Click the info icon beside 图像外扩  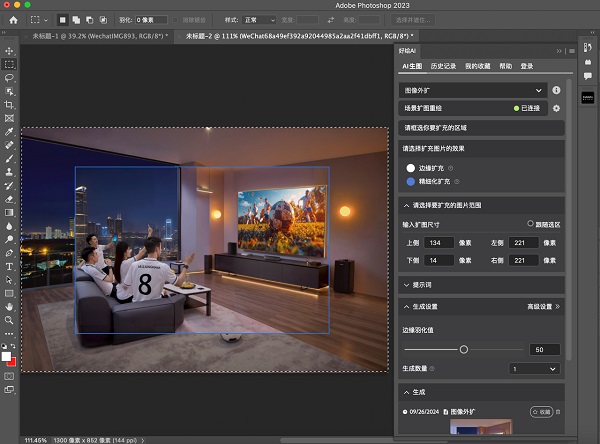click(x=556, y=90)
